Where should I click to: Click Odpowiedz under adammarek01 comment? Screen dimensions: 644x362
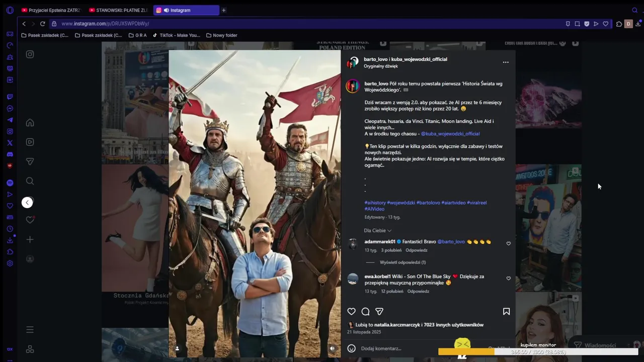(417, 250)
